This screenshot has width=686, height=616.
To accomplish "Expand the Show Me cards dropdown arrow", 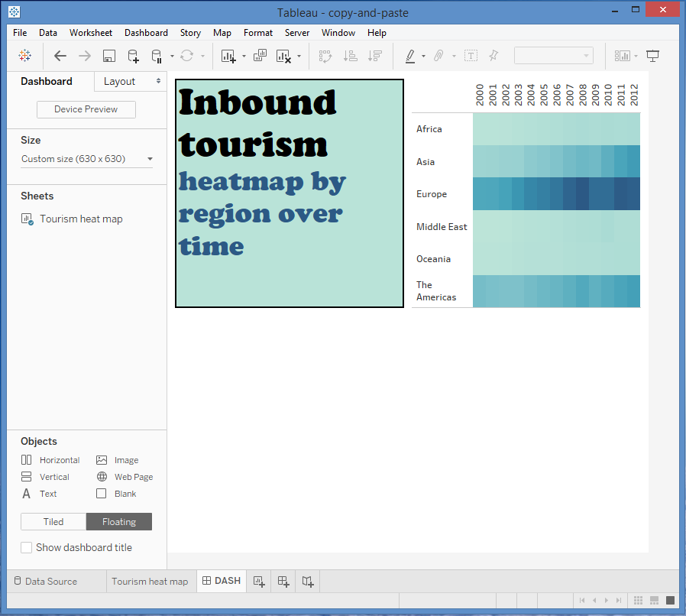I will (x=636, y=56).
